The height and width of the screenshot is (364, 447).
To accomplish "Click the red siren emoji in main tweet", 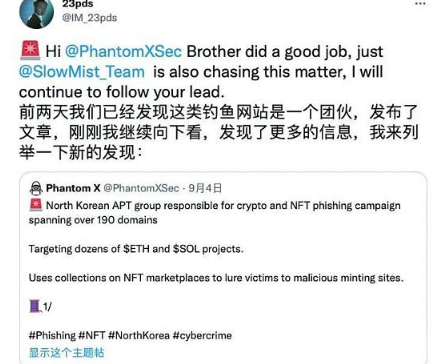I will [30, 51].
